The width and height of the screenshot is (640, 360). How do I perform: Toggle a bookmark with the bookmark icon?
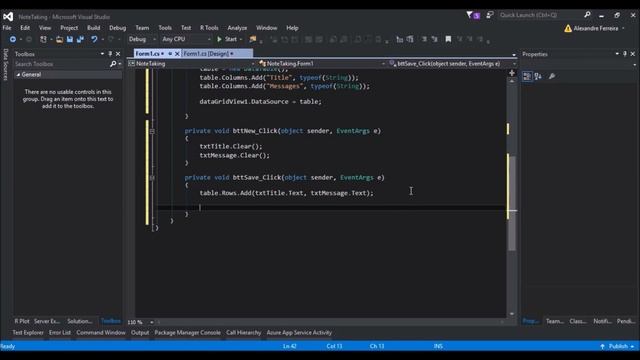(448, 39)
